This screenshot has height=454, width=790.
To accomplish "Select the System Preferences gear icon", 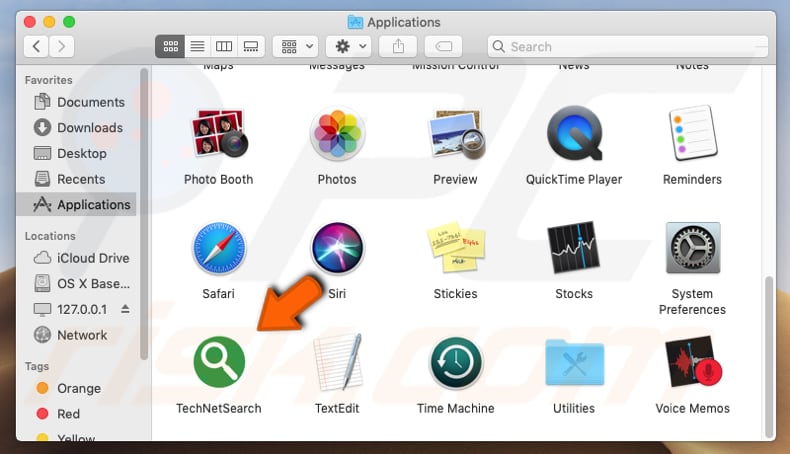I will click(693, 248).
